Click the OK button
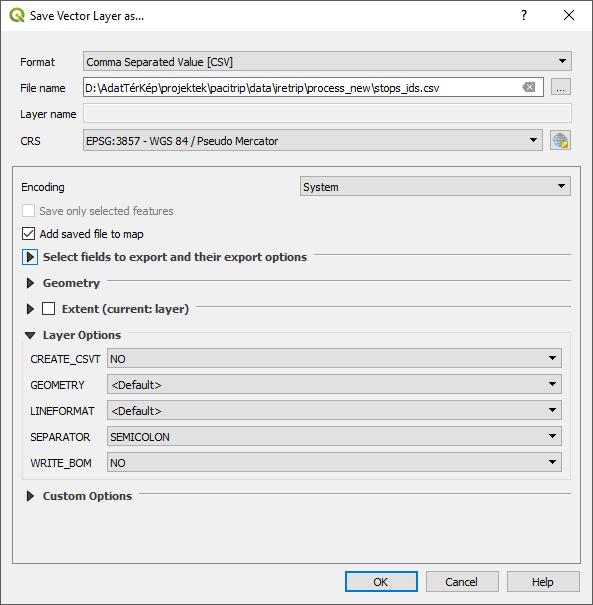This screenshot has height=605, width=593. [381, 581]
